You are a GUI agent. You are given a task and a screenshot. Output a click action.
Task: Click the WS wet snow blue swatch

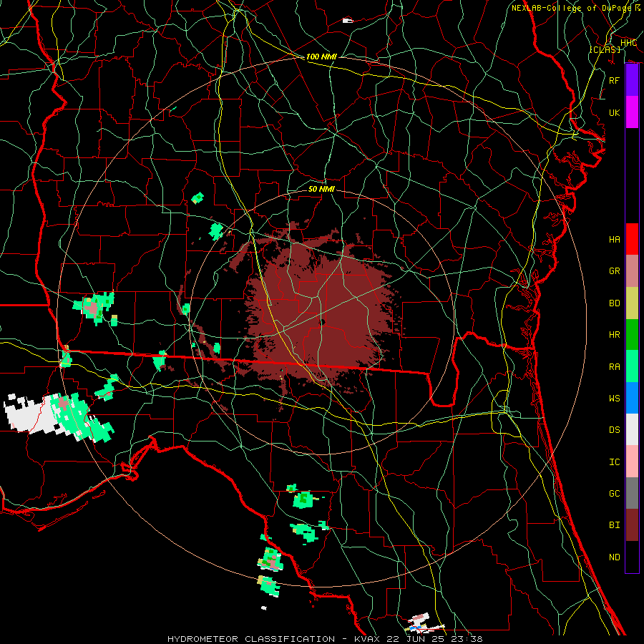point(632,398)
